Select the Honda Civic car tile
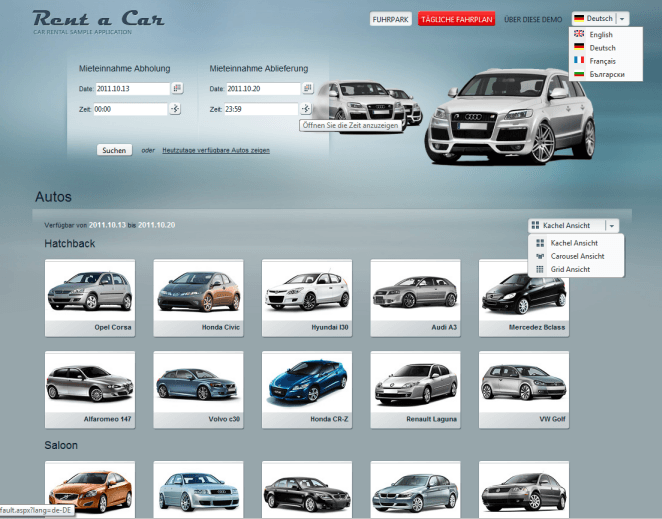 coord(198,298)
